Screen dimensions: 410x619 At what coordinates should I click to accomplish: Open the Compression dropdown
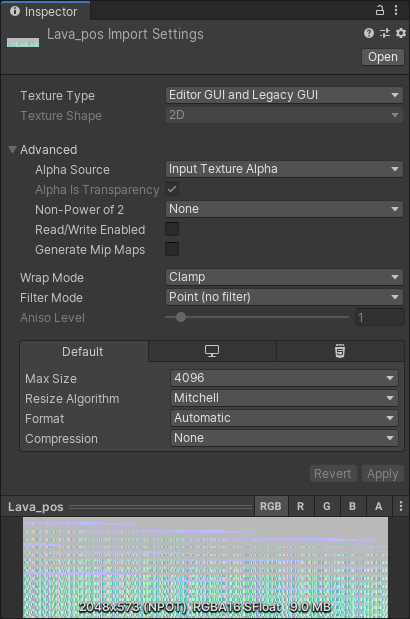coord(284,438)
